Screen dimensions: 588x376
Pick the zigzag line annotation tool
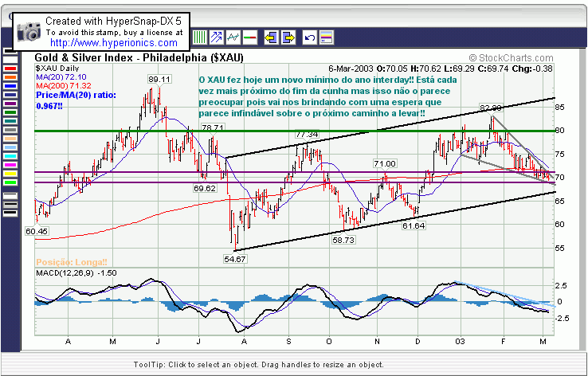pos(233,37)
